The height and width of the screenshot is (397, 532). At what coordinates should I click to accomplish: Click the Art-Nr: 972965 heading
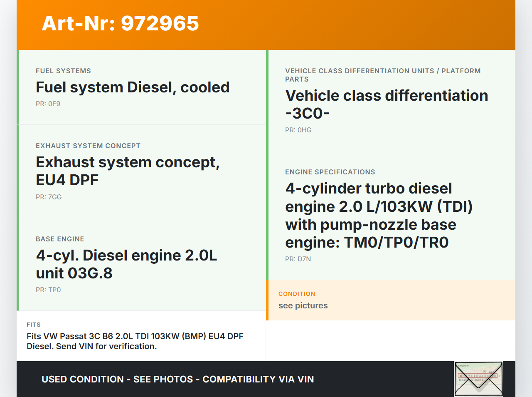(120, 23)
